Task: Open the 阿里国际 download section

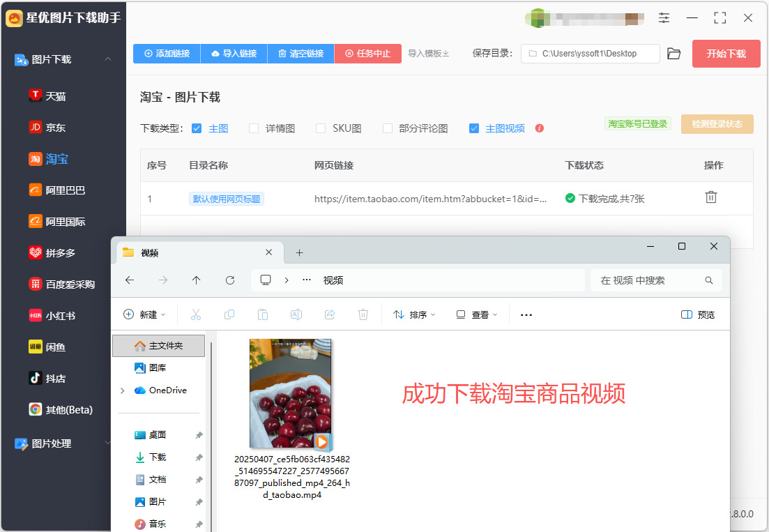Action: tap(57, 222)
